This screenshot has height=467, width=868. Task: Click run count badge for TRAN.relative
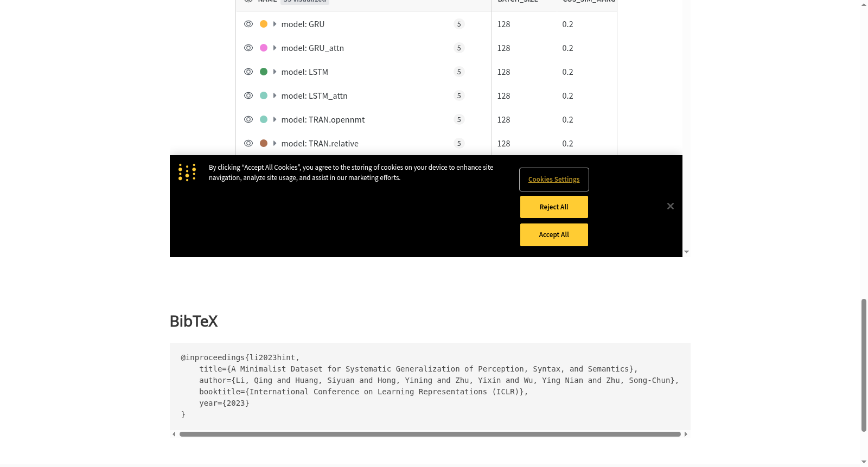(x=459, y=143)
